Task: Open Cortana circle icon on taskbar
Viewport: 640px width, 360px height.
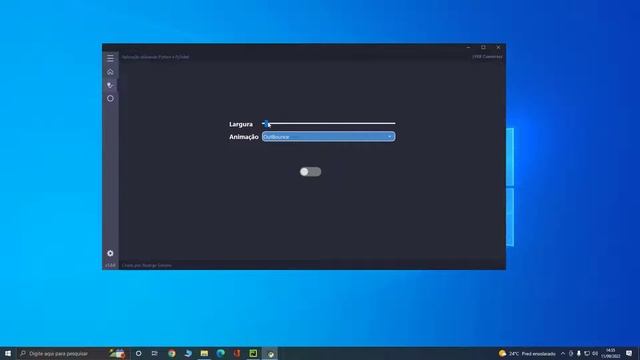Action: tap(138, 353)
